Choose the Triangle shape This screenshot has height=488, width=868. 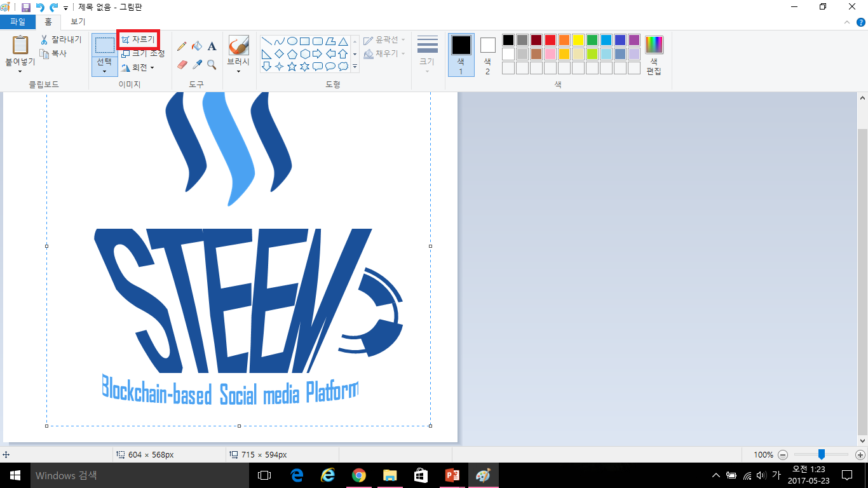pos(342,41)
